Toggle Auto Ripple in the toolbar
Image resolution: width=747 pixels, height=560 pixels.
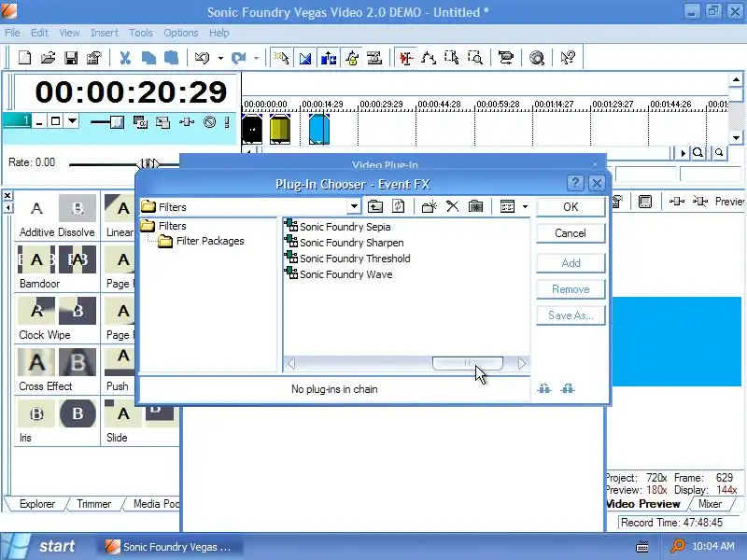click(329, 58)
